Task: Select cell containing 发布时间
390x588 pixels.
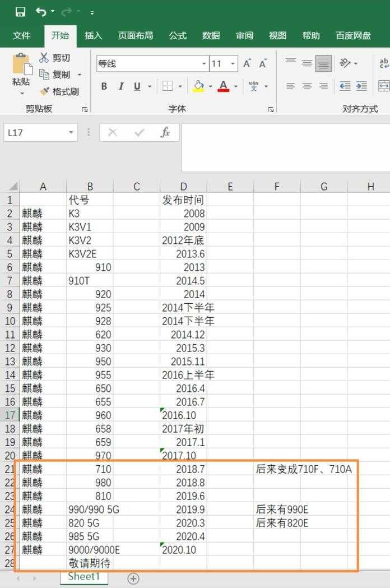Action: 183,200
